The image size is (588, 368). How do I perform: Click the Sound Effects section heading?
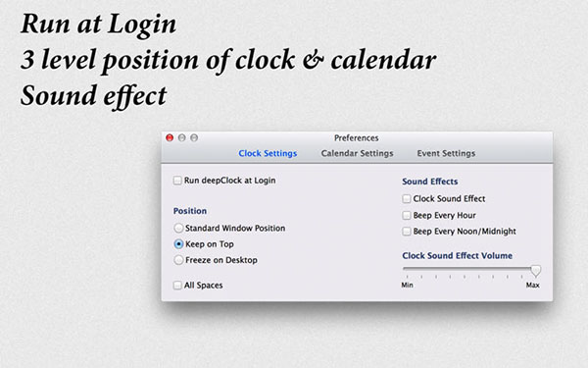(430, 182)
